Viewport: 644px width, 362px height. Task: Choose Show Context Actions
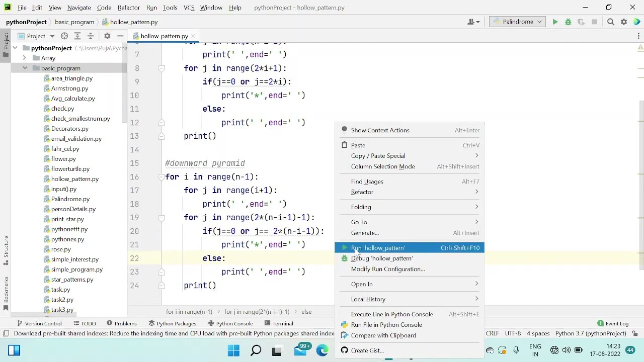point(410,130)
